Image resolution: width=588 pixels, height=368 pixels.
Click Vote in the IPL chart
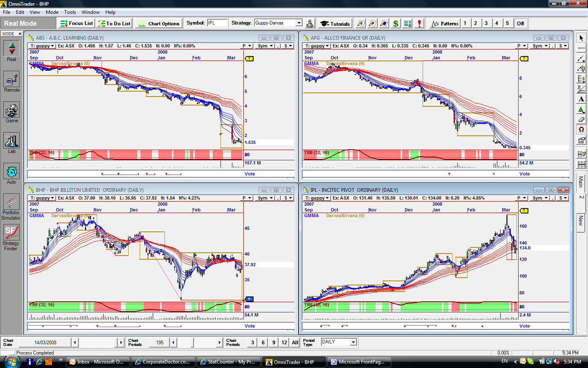tap(525, 326)
